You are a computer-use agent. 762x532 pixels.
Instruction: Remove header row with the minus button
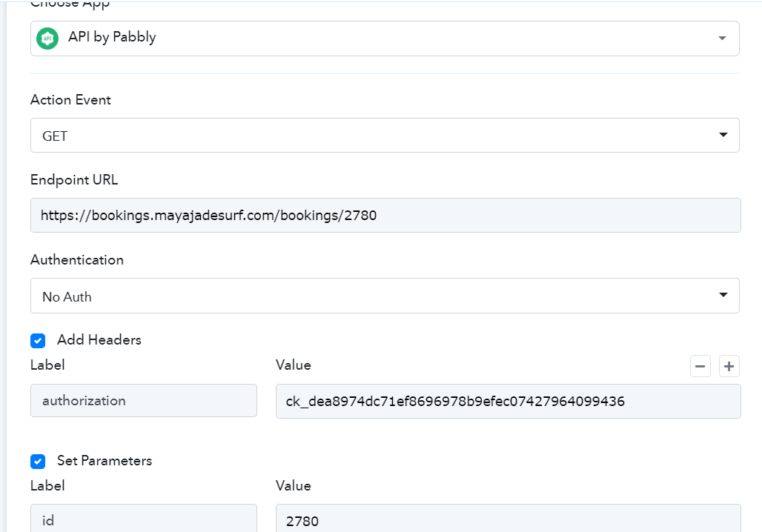(700, 366)
